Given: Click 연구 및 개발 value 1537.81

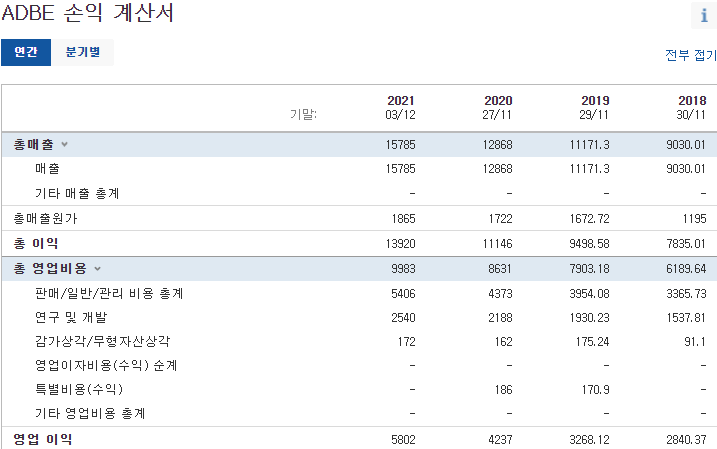Looking at the screenshot, I should [686, 317].
